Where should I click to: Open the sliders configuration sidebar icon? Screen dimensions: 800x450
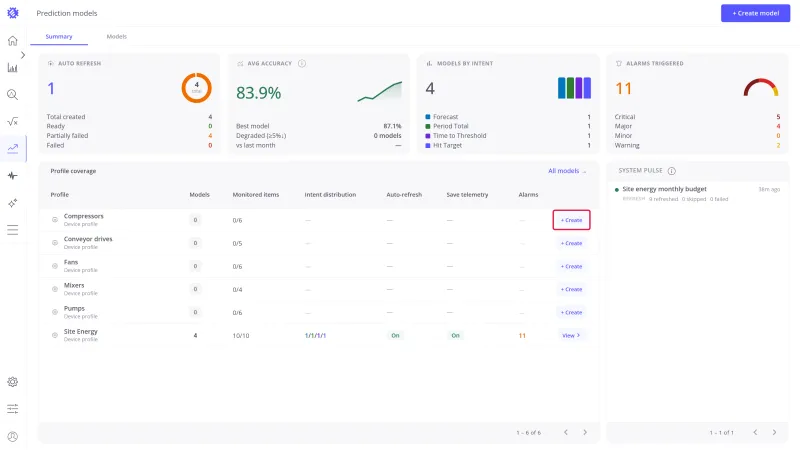[x=13, y=409]
